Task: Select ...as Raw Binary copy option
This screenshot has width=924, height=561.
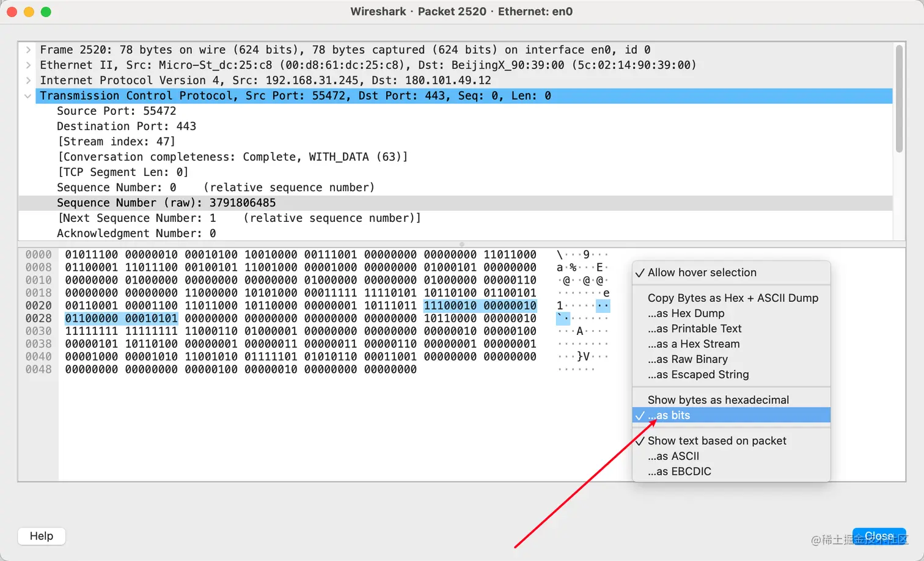Action: tap(731, 359)
